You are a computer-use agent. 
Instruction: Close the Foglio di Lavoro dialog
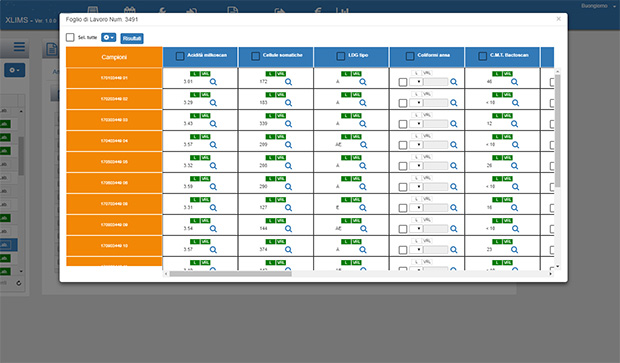[558, 19]
